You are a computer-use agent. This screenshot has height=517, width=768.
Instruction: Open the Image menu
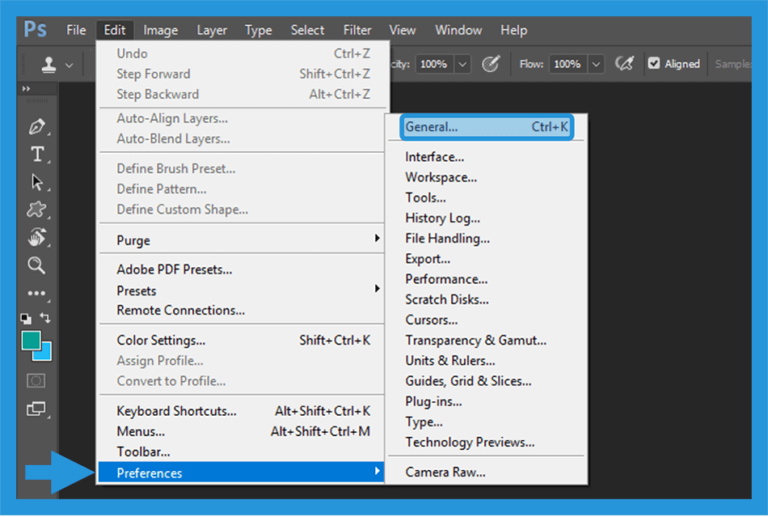coord(160,30)
